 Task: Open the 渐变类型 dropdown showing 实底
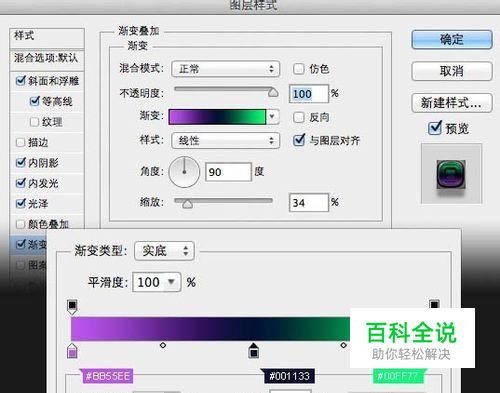[164, 251]
